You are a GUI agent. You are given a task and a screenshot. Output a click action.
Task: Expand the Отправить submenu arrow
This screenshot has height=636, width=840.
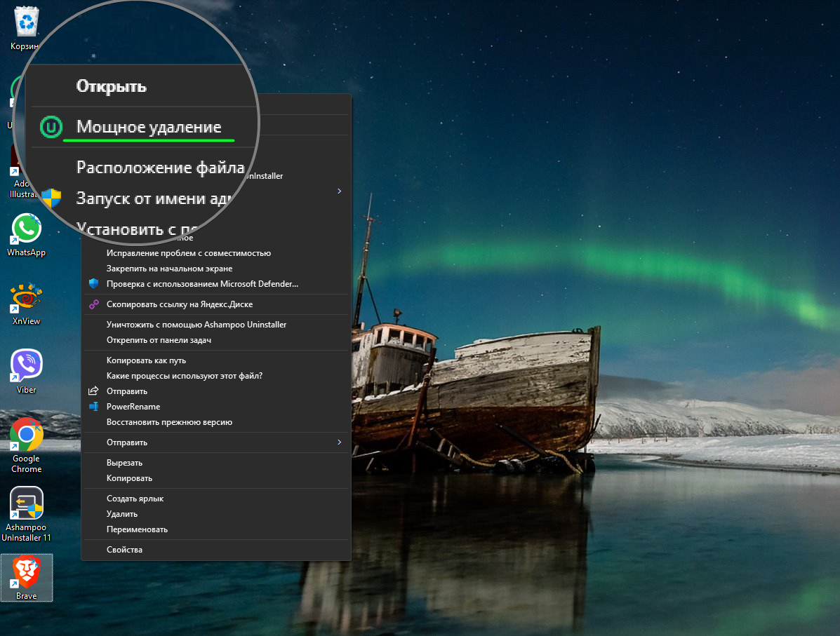pyautogui.click(x=339, y=442)
